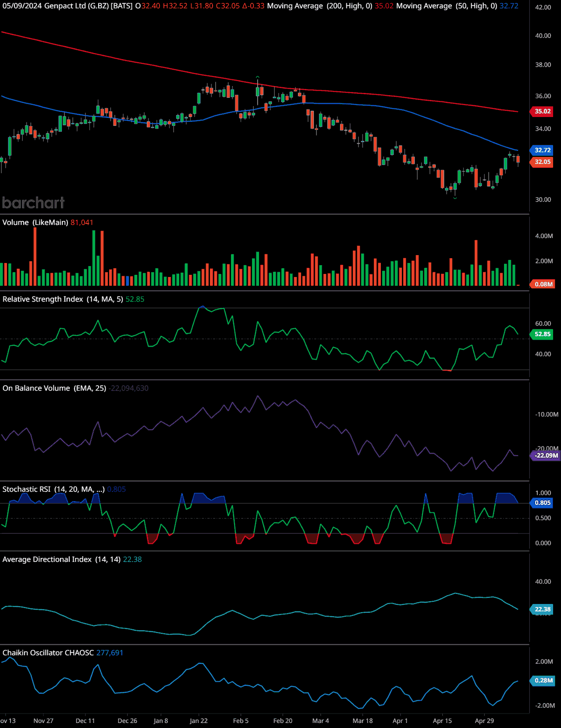Click the Dec 11 date axis label
The image size is (561, 728).
point(85,721)
